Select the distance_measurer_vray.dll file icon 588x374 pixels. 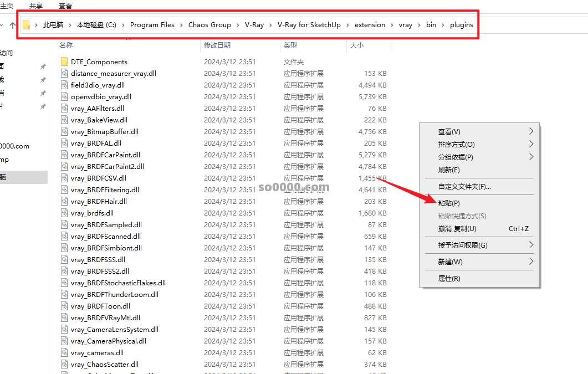point(64,73)
